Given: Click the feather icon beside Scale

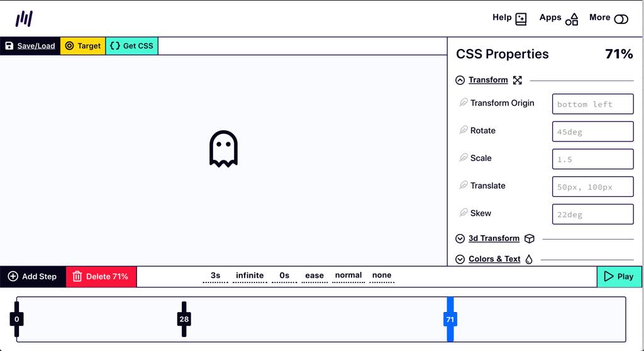Looking at the screenshot, I should [464, 158].
